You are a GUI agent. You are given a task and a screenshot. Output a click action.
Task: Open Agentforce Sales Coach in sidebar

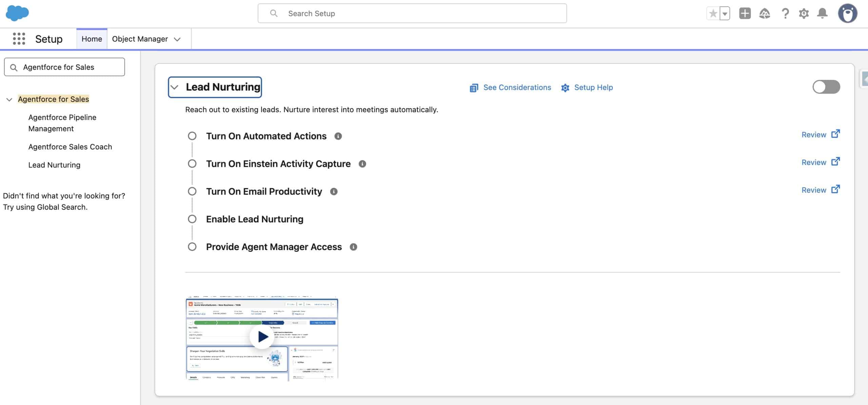coord(70,147)
